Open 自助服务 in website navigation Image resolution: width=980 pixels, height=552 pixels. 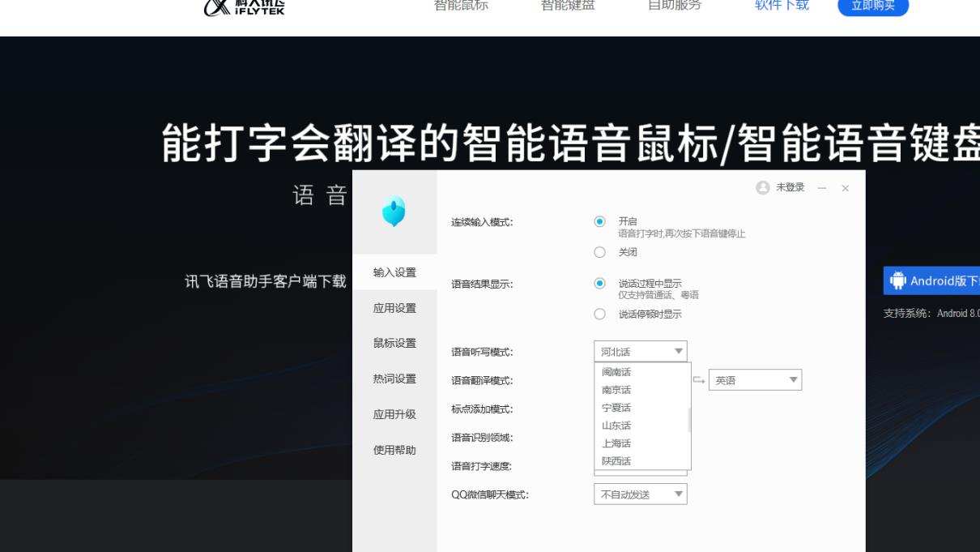tap(675, 5)
